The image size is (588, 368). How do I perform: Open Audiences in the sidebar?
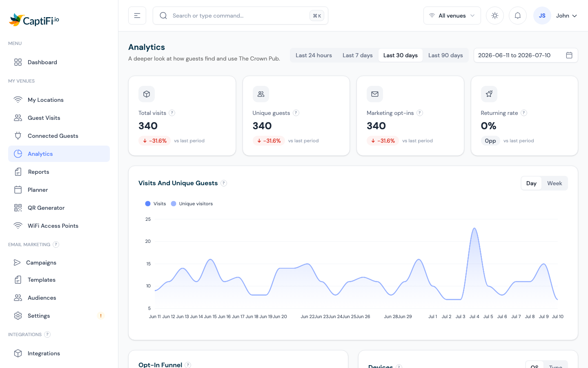59,298
